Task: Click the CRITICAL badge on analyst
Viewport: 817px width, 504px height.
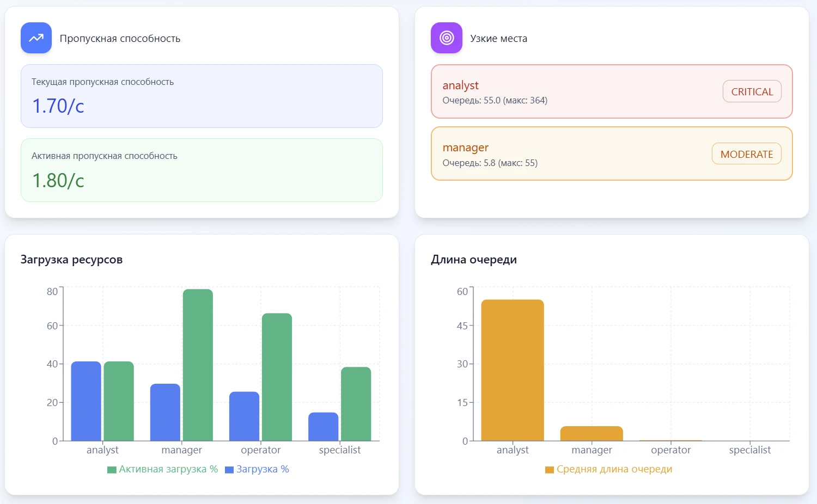Action: coord(752,91)
